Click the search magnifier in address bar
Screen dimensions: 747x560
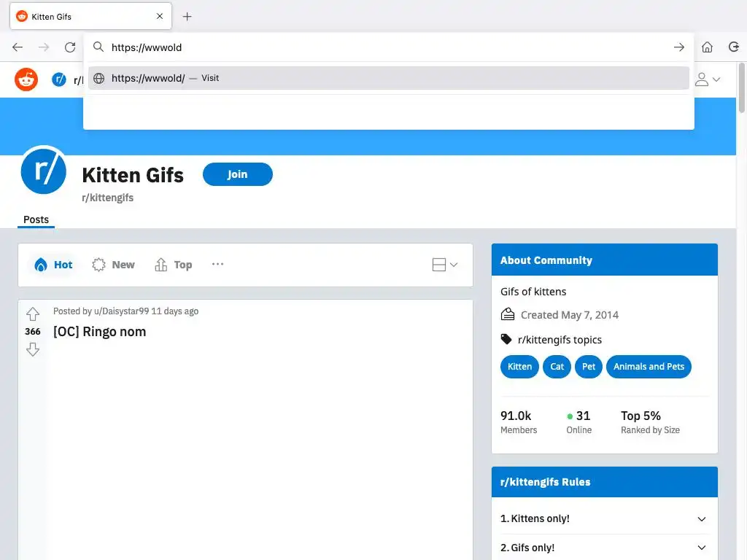click(x=98, y=47)
